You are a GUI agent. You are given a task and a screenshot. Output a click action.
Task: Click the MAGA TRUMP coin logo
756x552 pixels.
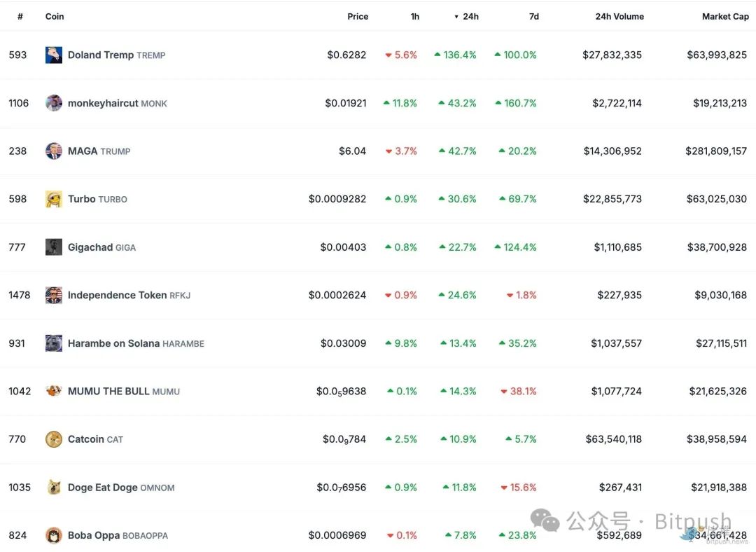[x=53, y=151]
